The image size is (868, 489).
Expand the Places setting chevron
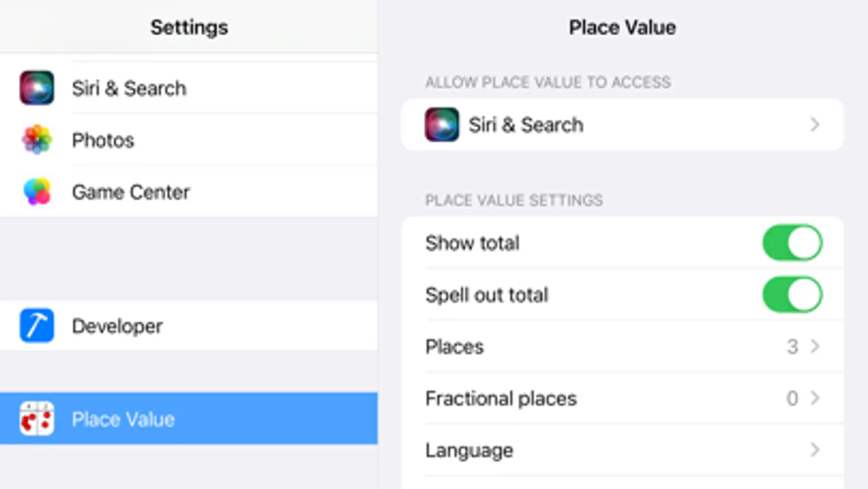coord(814,346)
